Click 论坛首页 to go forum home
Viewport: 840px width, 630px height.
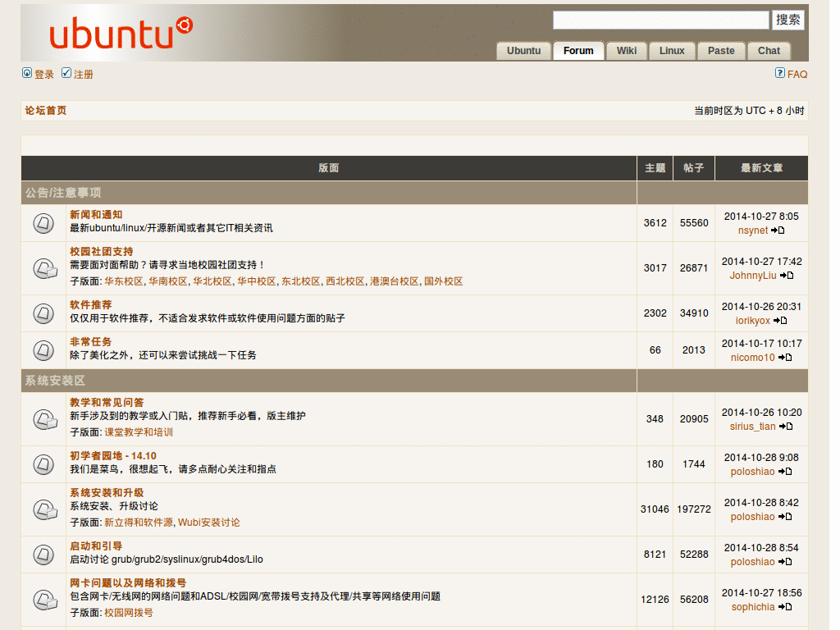pyautogui.click(x=45, y=110)
